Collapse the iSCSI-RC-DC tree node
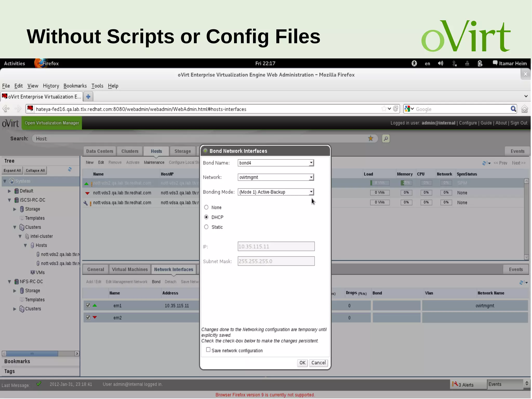Viewport: 532px width, 399px height. [9, 200]
